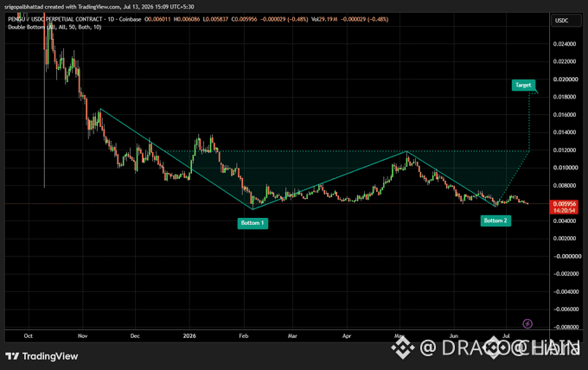The width and height of the screenshot is (588, 370).
Task: Click the Oct label on the time axis
Action: [29, 336]
